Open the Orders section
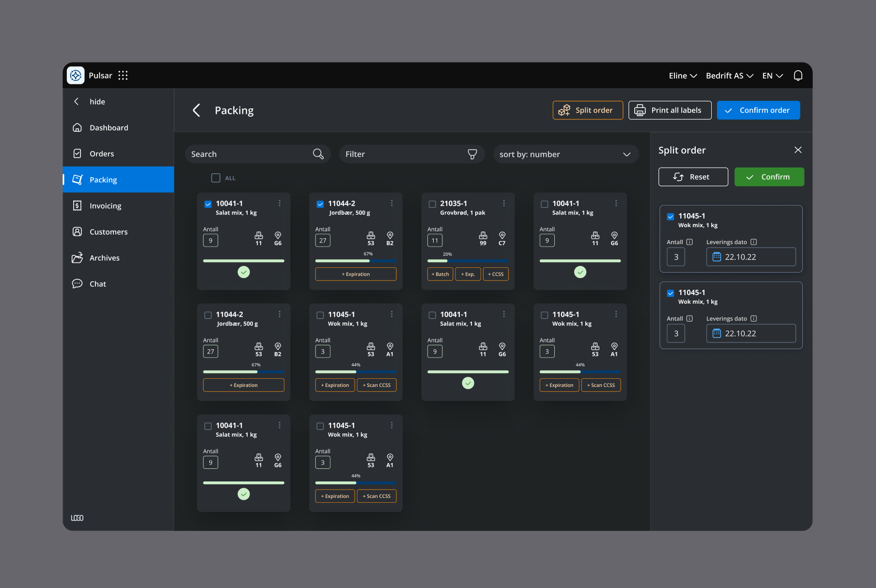Screen dimensions: 876x588 [102, 154]
